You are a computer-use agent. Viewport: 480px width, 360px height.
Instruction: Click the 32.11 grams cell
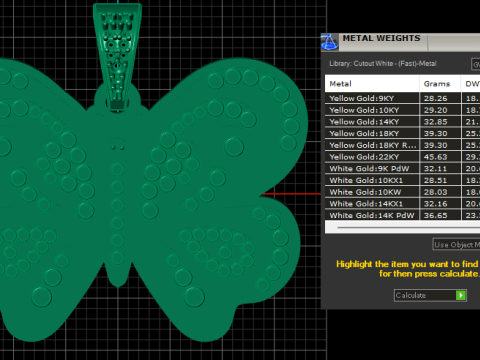coord(440,168)
